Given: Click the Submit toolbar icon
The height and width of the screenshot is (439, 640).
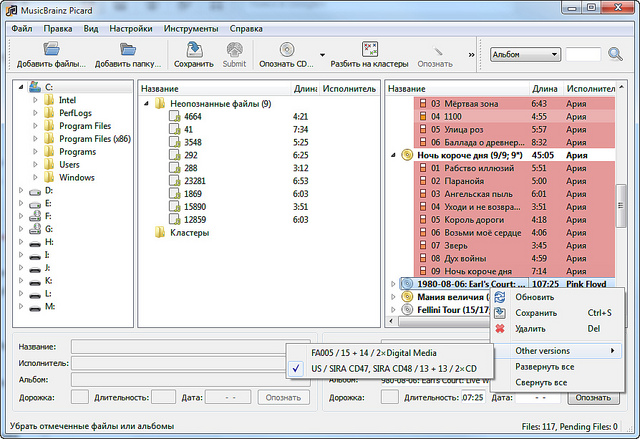Looking at the screenshot, I should coord(234,49).
